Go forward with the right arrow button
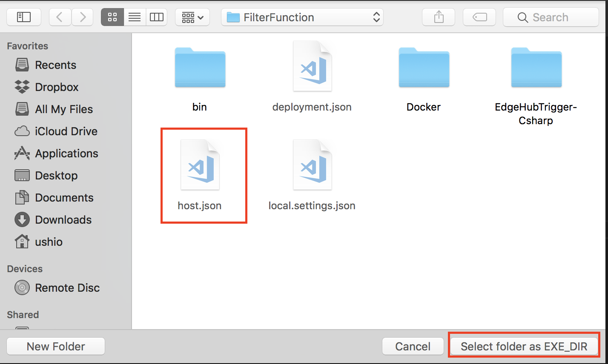This screenshot has height=364, width=608. [83, 17]
